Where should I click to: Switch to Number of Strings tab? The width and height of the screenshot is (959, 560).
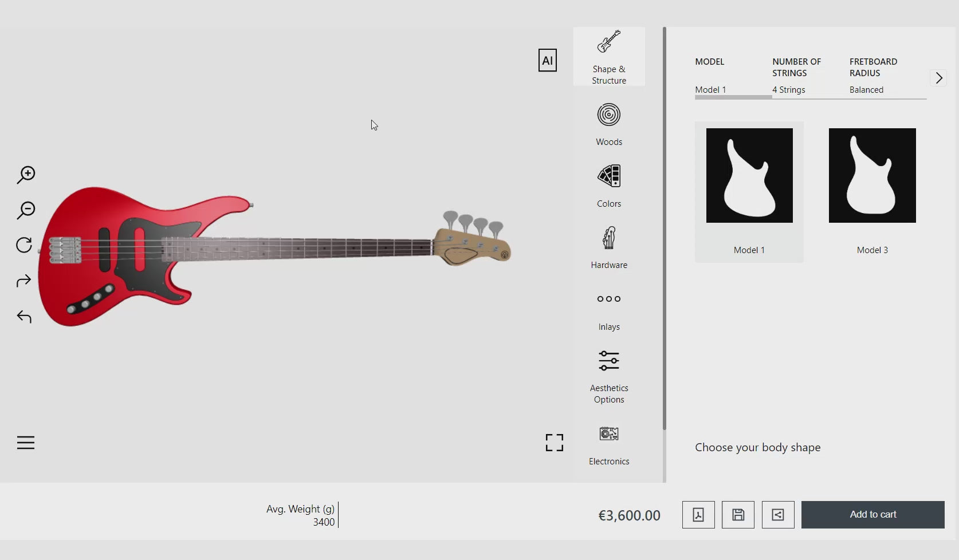click(796, 75)
